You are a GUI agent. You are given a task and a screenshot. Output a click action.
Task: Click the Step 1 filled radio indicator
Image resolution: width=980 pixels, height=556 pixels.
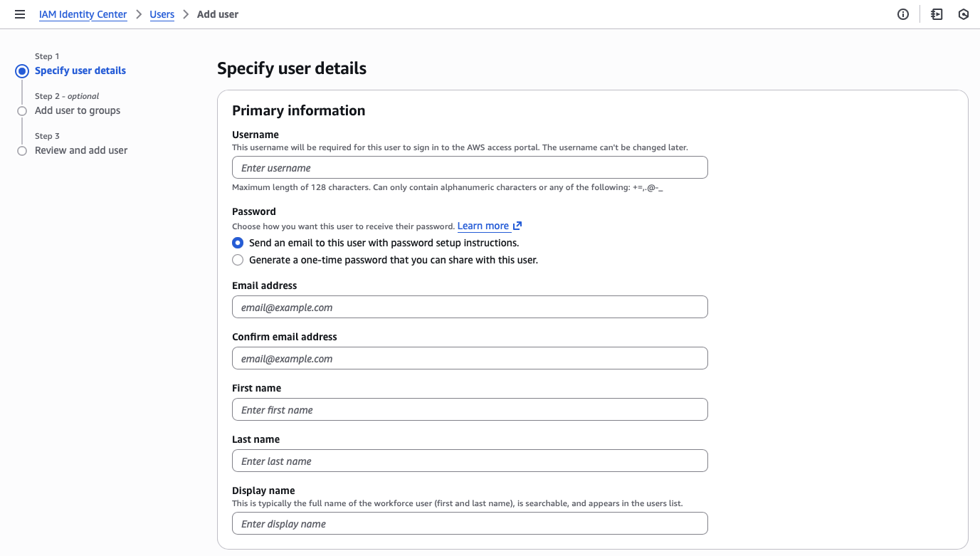click(x=21, y=70)
